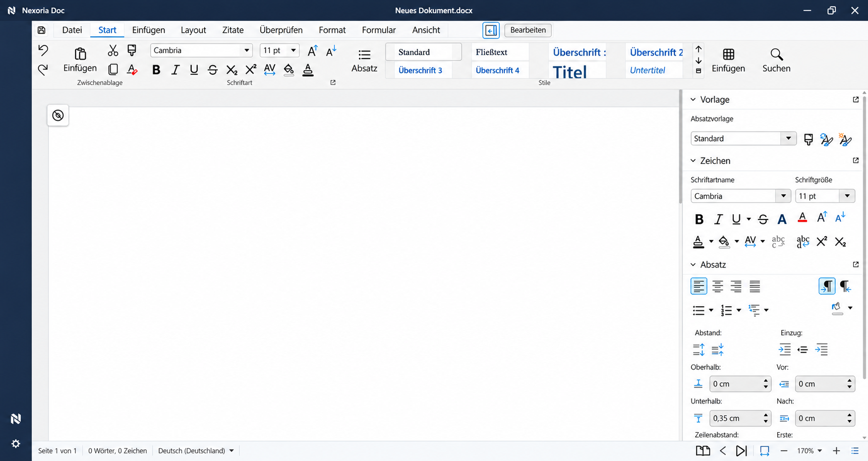Increase font size in ribbon
Screen dimensions: 868x461
pyautogui.click(x=313, y=50)
